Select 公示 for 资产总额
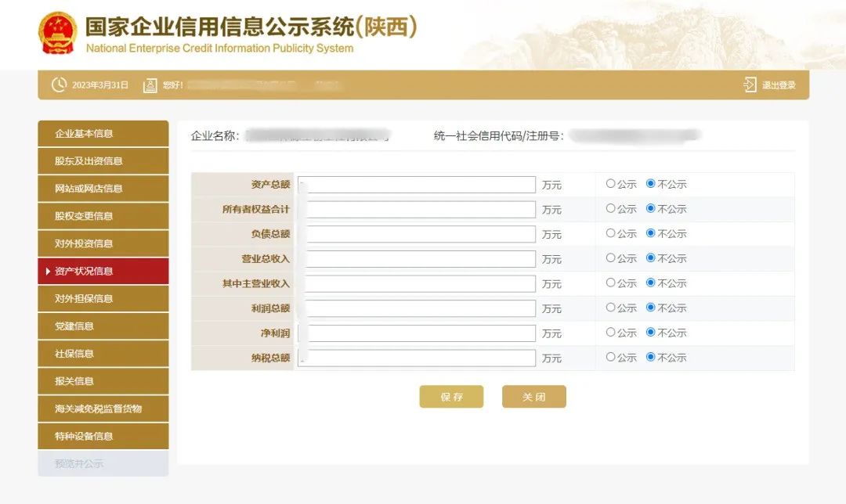846x504 pixels. tap(611, 184)
